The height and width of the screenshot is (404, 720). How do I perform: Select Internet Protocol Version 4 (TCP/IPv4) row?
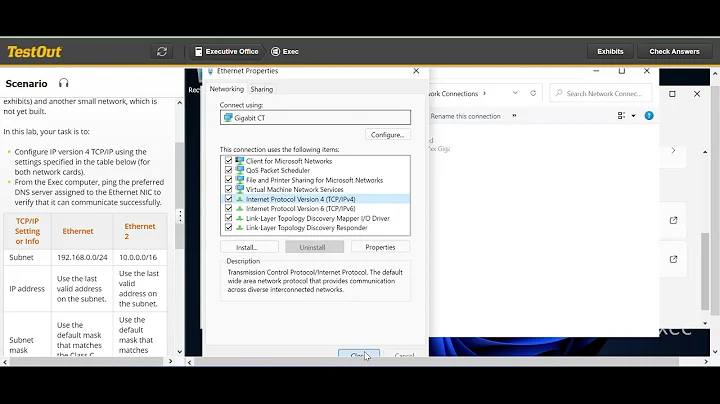click(x=315, y=199)
